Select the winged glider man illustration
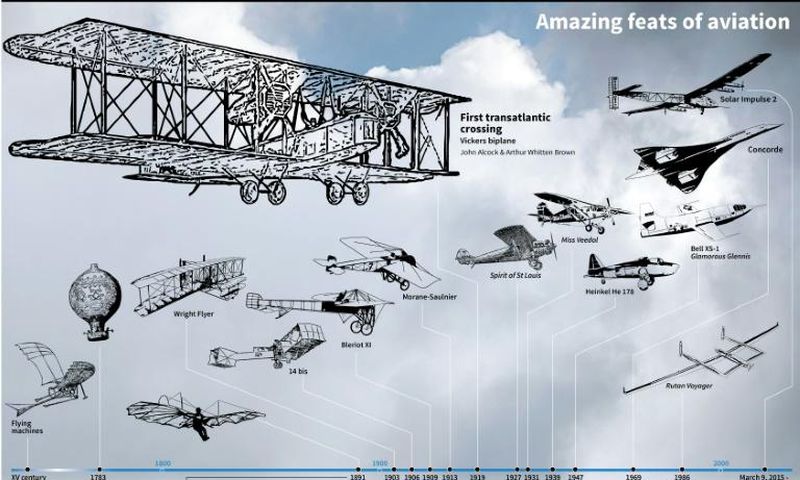Screen dimensions: 800x480 tap(196, 416)
